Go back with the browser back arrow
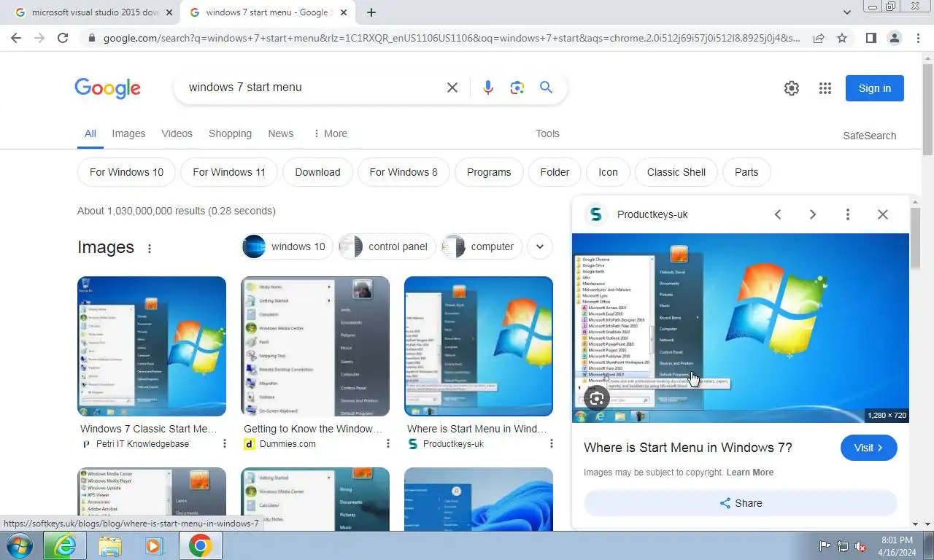This screenshot has width=934, height=560. (x=16, y=38)
